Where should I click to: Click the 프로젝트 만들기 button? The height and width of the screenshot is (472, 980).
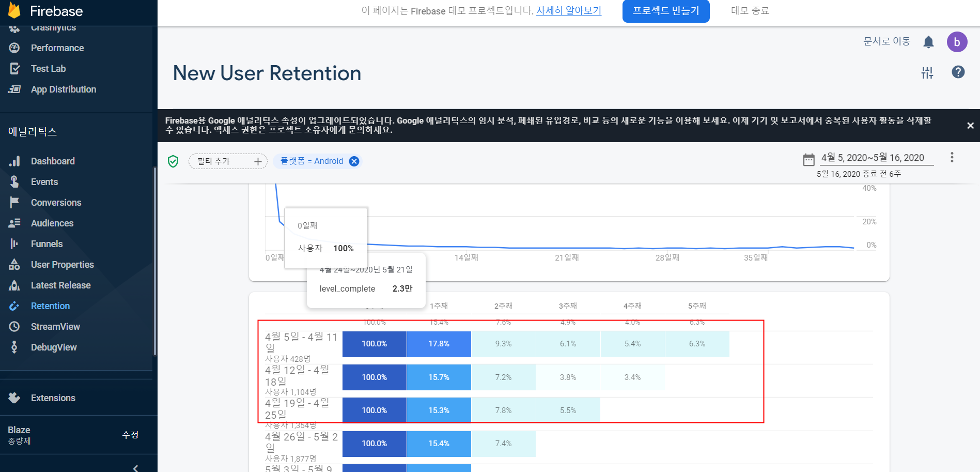click(666, 11)
